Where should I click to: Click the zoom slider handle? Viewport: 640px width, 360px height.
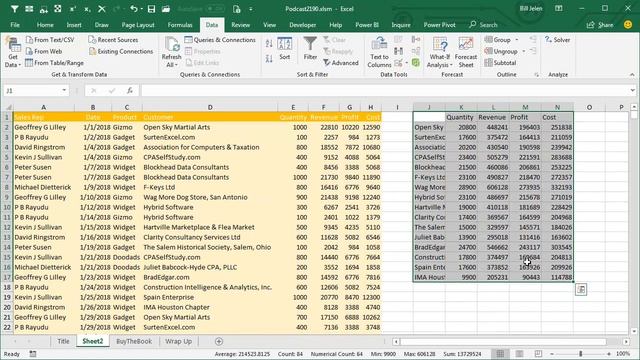(x=580, y=353)
